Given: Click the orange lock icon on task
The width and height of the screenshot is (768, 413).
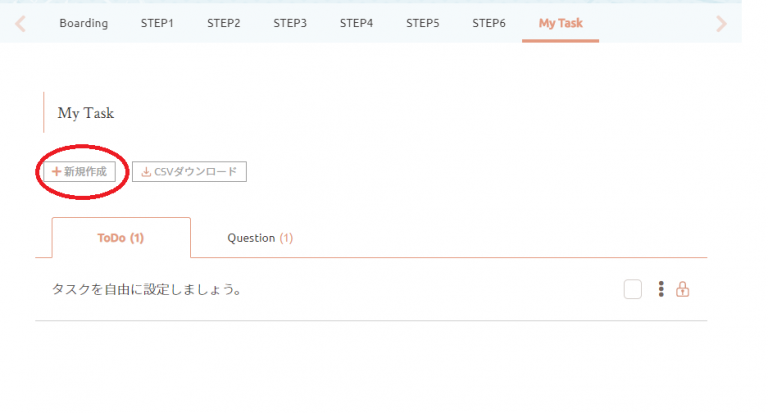Looking at the screenshot, I should [x=683, y=289].
